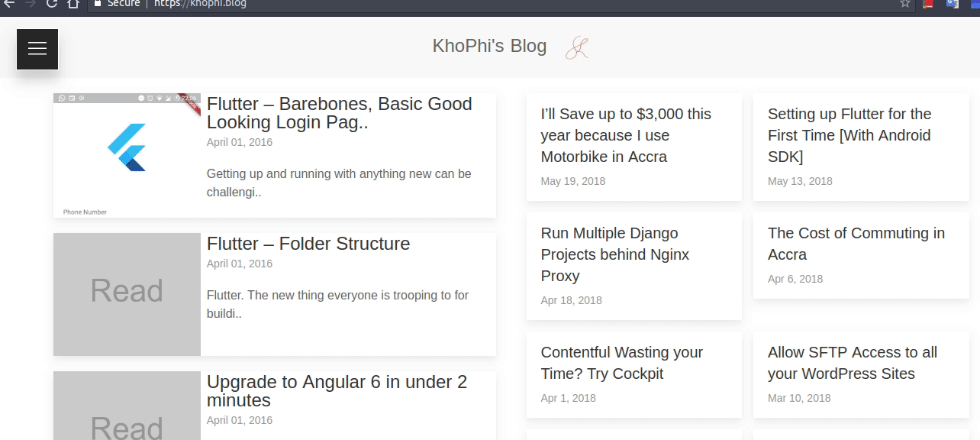Open the translate extension icon
The image size is (980, 440).
click(952, 3)
